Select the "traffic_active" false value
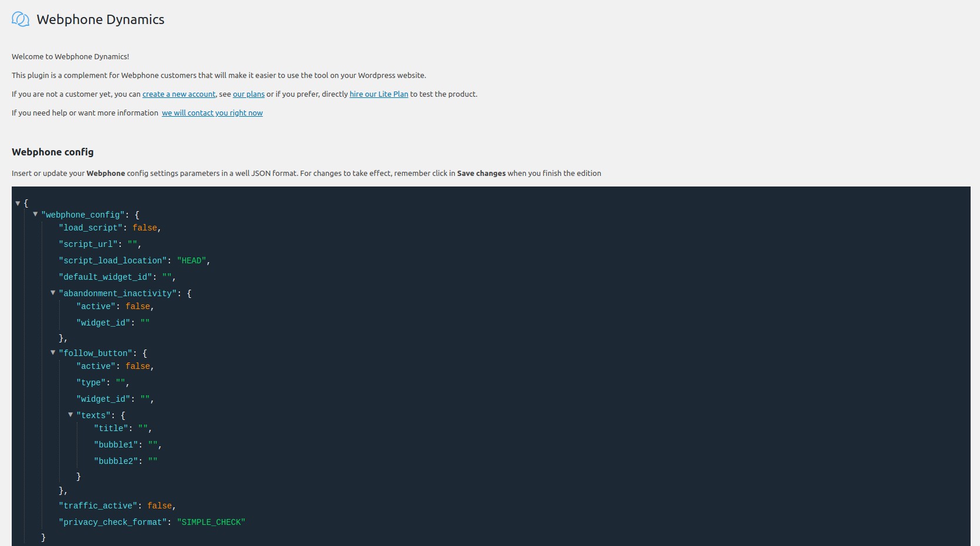This screenshot has height=546, width=980. [x=159, y=506]
